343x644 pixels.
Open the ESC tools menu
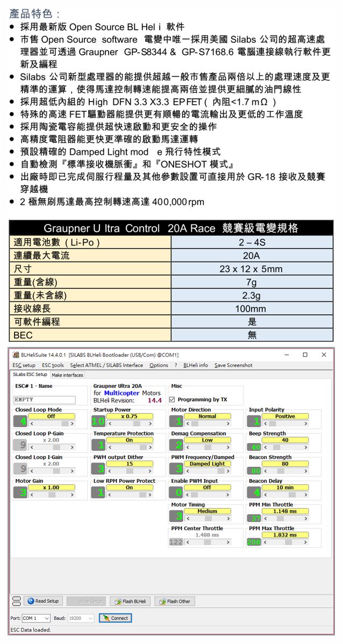tap(53, 365)
